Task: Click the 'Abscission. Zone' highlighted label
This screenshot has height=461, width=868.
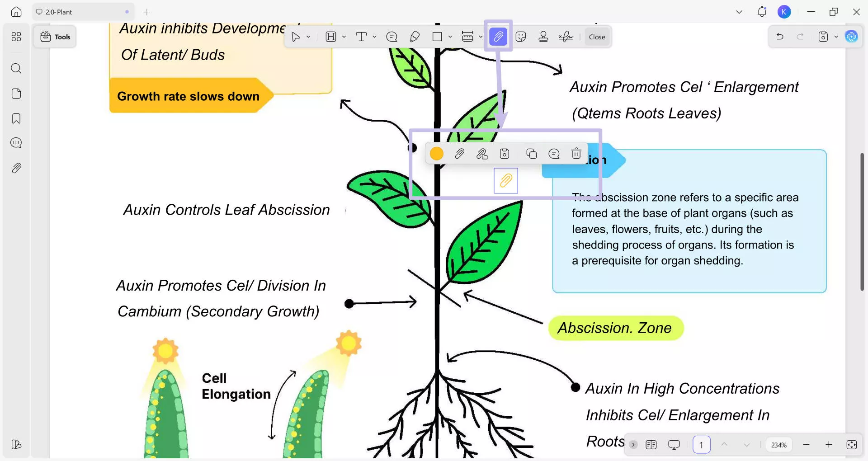Action: click(x=616, y=328)
